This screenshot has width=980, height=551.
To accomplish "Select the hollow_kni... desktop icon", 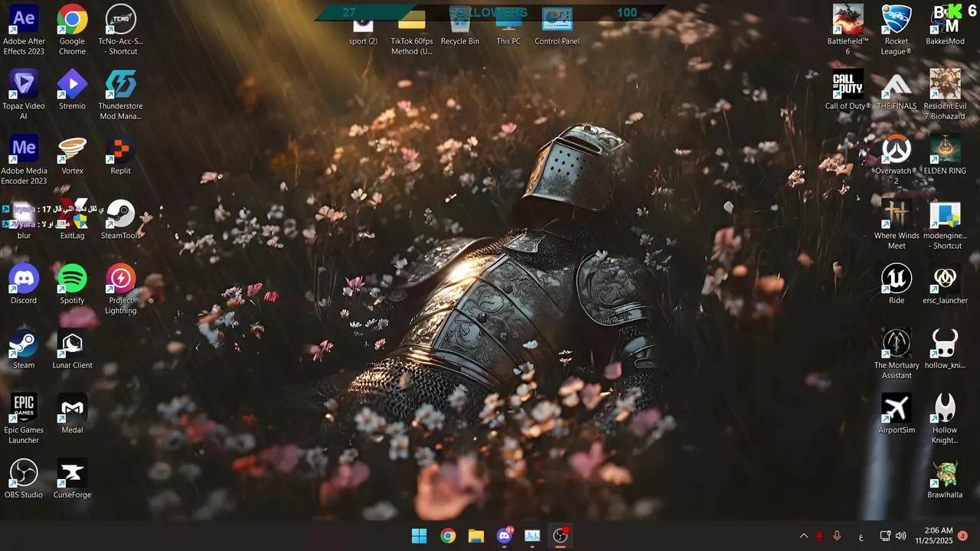I will 945,350.
